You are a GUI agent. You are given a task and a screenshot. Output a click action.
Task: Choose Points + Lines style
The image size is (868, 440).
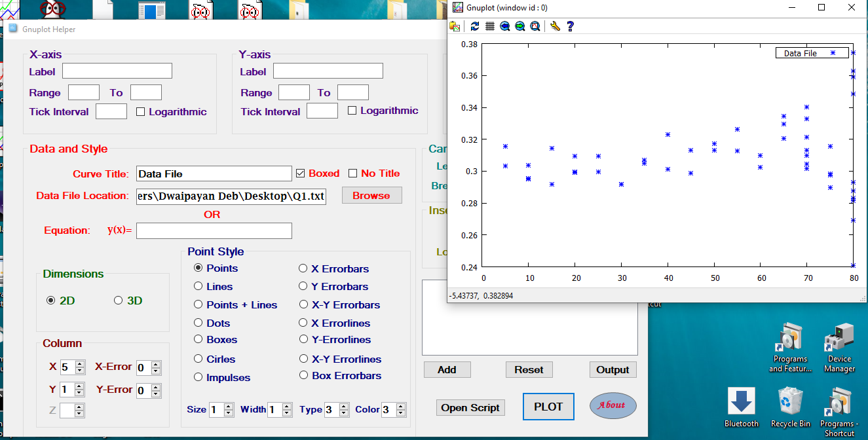tap(198, 304)
